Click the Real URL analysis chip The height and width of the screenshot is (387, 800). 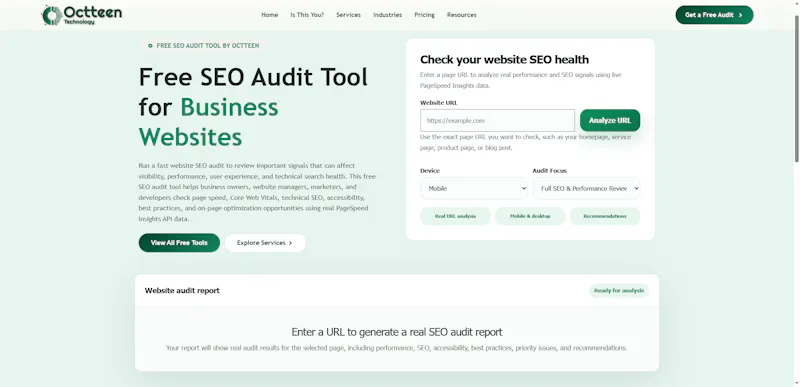click(x=455, y=216)
